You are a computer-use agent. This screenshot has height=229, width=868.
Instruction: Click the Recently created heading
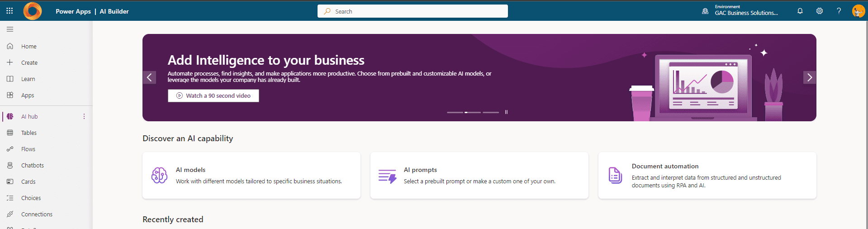pos(173,219)
